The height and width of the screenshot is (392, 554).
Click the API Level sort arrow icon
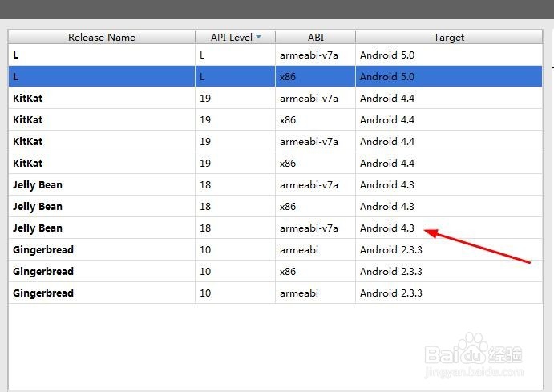coord(258,37)
